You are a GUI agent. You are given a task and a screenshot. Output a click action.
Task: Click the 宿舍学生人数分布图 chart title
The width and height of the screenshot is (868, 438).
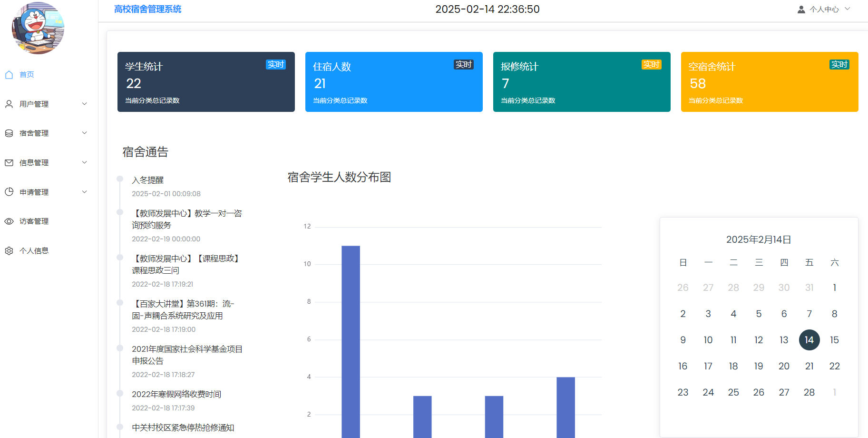point(339,177)
